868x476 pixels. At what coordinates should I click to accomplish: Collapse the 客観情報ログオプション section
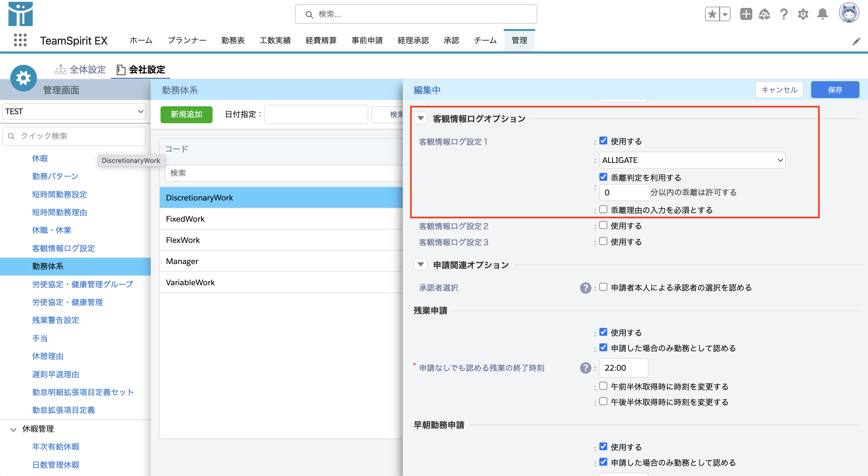420,118
